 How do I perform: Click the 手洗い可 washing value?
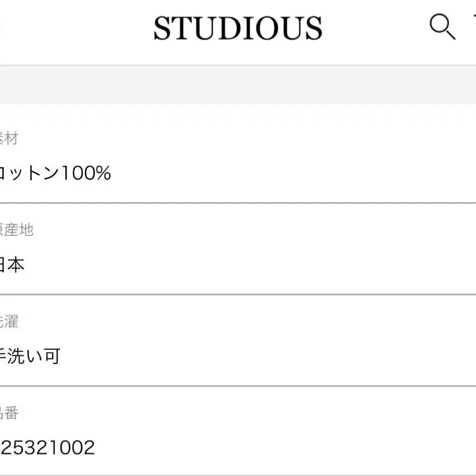point(30,356)
